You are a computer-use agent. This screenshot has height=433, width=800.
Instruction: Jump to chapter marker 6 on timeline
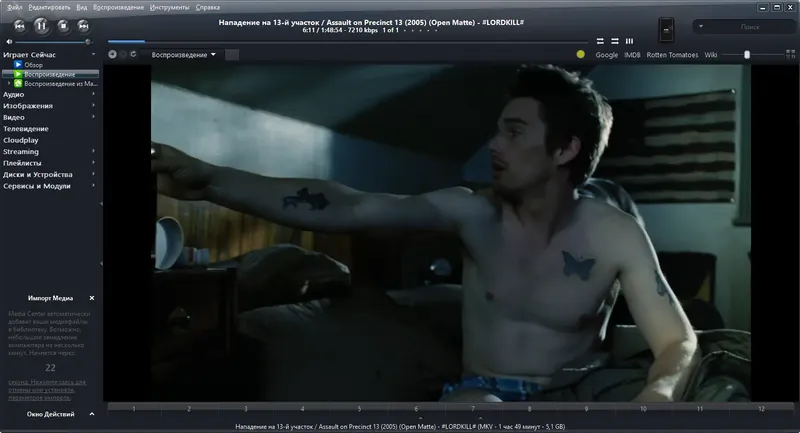[x=416, y=409]
